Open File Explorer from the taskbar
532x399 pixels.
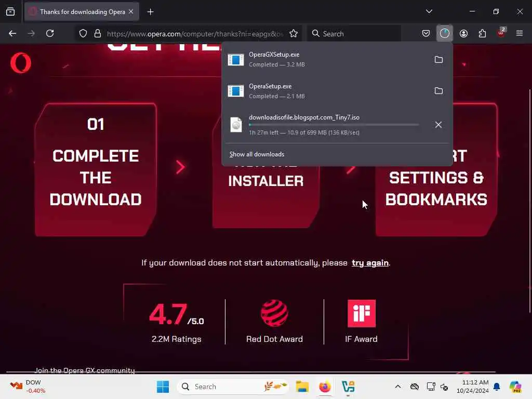point(302,387)
